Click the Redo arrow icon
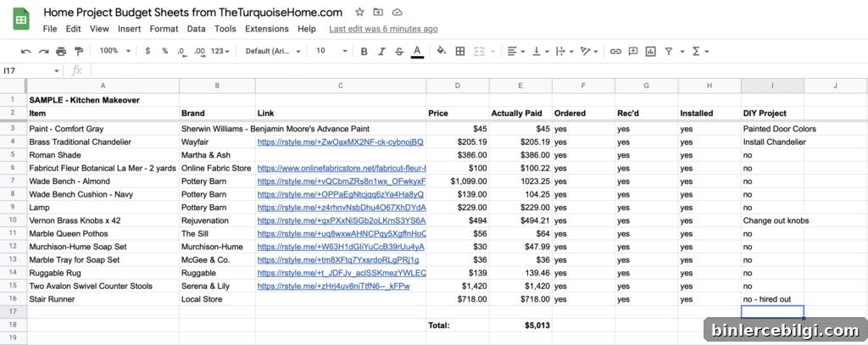Viewport: 868px width, 345px height. tap(43, 52)
